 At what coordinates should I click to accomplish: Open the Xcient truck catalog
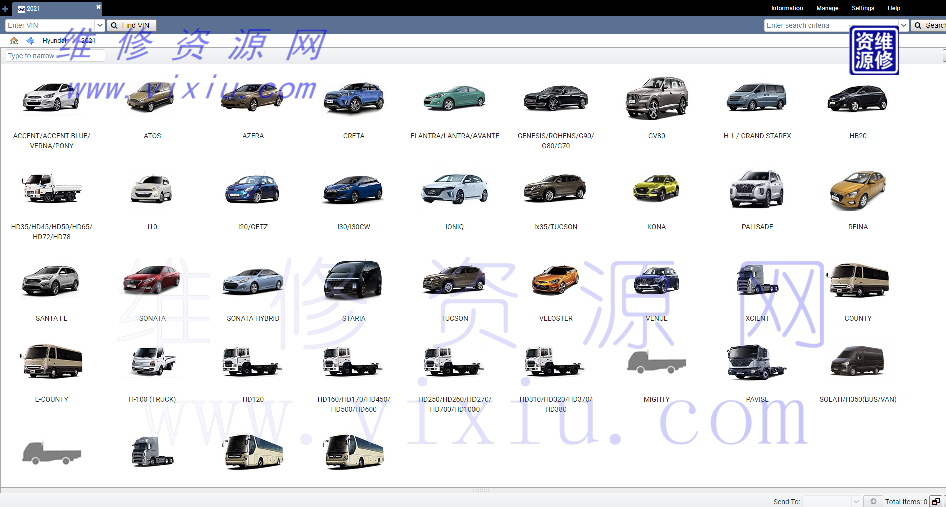(x=755, y=280)
